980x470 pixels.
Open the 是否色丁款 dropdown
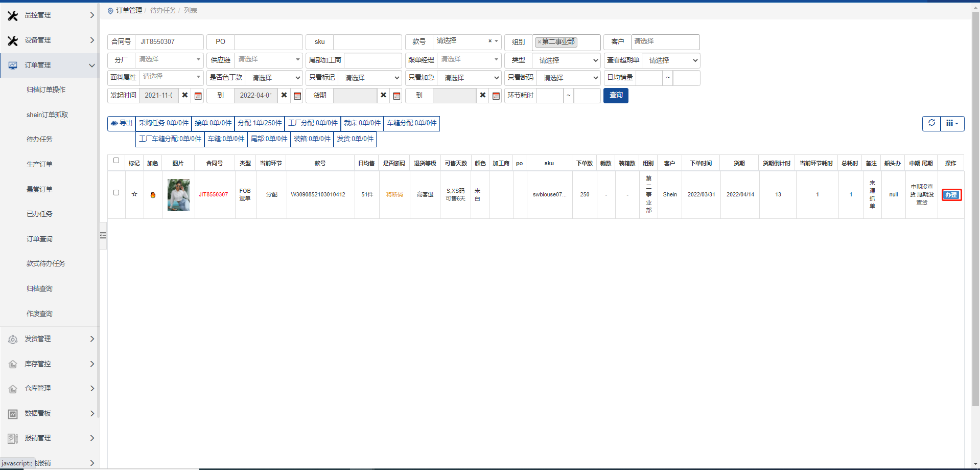pyautogui.click(x=274, y=78)
